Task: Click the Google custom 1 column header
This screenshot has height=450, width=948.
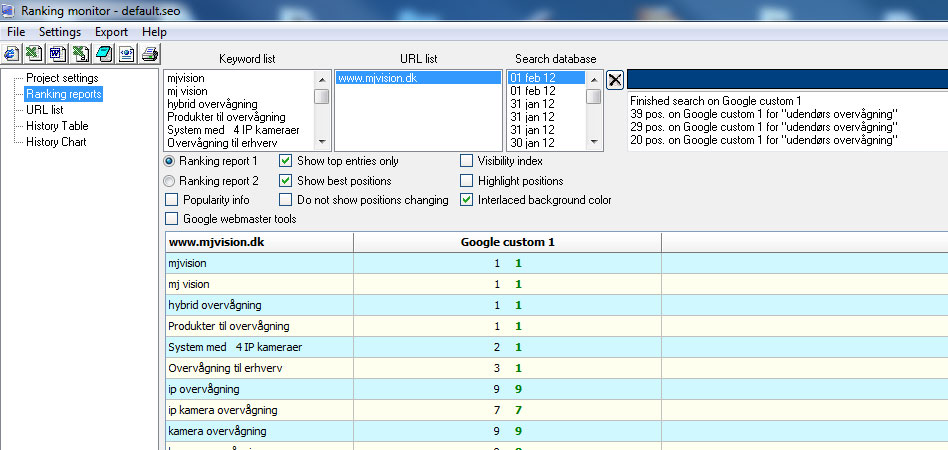Action: click(507, 242)
